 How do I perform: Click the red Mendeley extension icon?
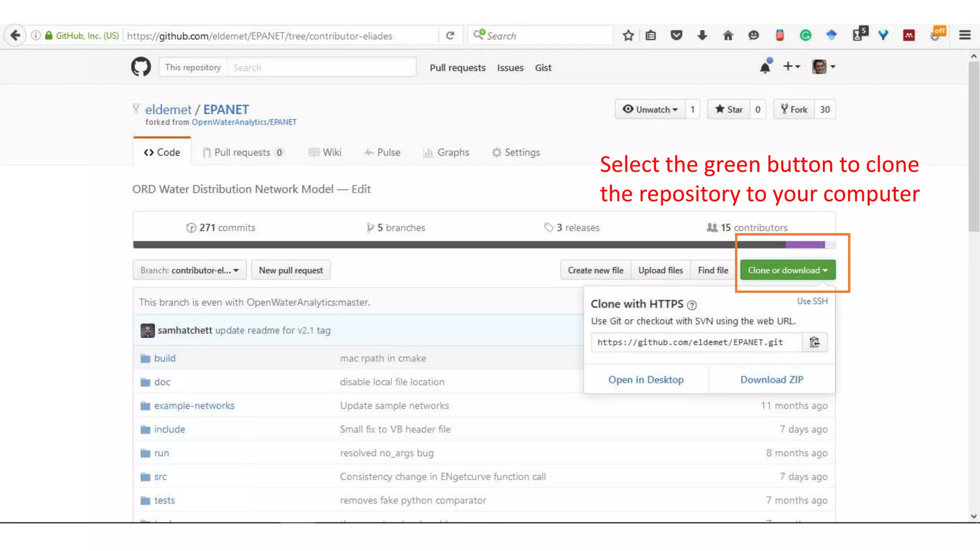[x=909, y=35]
